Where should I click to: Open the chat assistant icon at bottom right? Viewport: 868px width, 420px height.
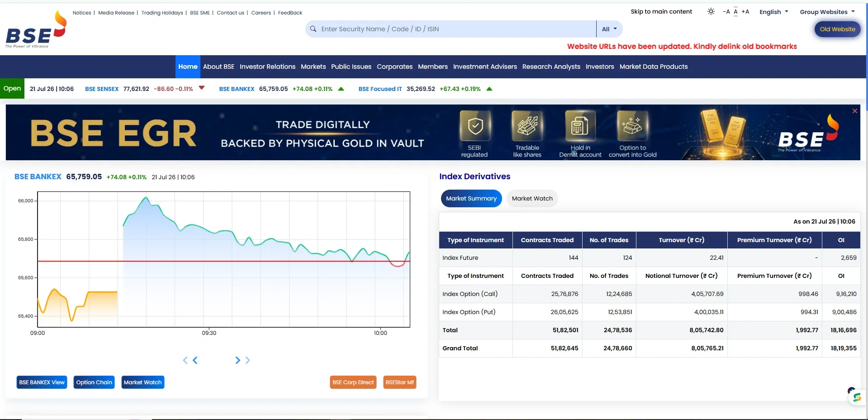click(x=856, y=397)
